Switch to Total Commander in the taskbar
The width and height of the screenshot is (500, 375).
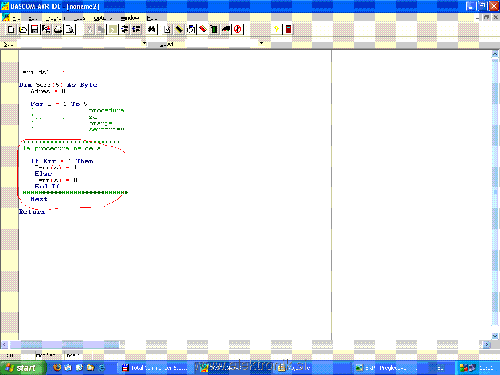(x=155, y=368)
